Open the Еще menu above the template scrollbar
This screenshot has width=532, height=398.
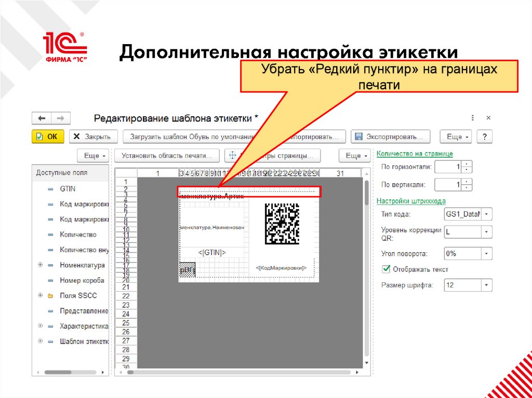354,156
